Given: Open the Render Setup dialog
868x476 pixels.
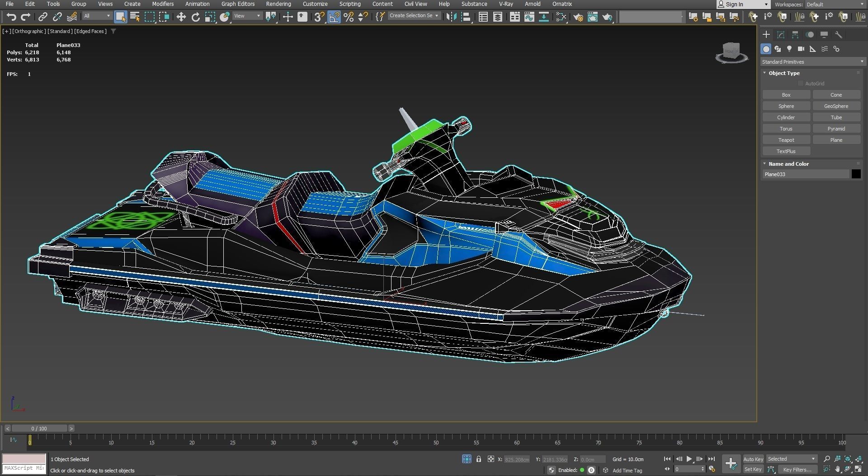Looking at the screenshot, I should (578, 17).
